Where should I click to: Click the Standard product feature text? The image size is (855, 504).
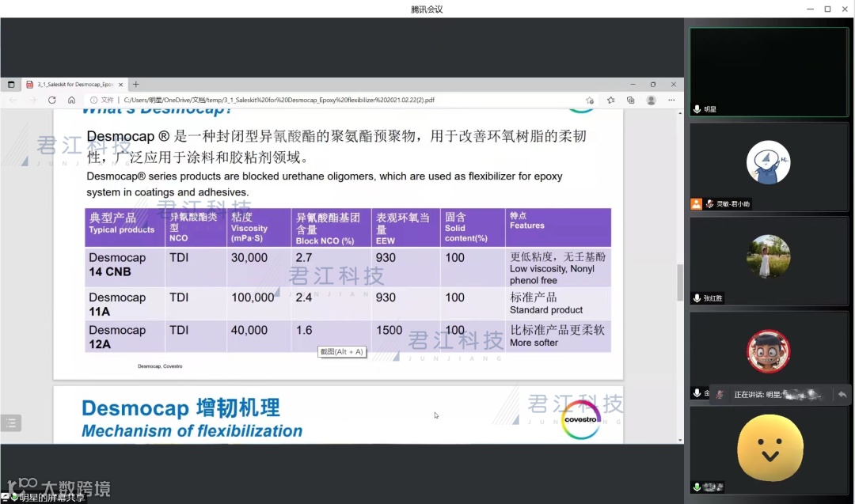click(x=545, y=310)
